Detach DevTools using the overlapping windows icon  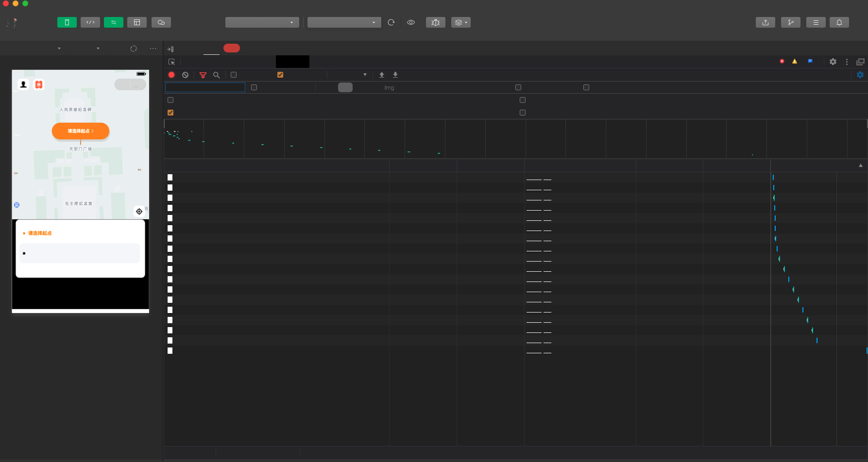pyautogui.click(x=860, y=62)
